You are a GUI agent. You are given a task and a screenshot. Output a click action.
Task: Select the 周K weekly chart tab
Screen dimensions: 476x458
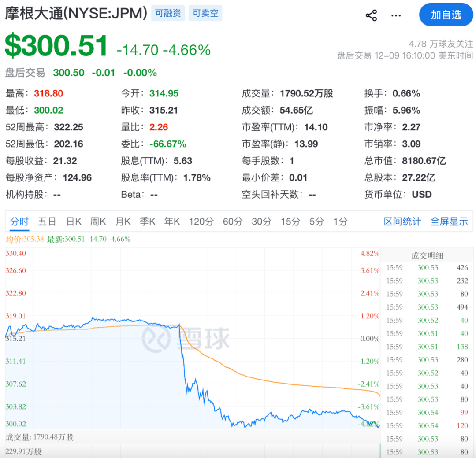pos(98,222)
